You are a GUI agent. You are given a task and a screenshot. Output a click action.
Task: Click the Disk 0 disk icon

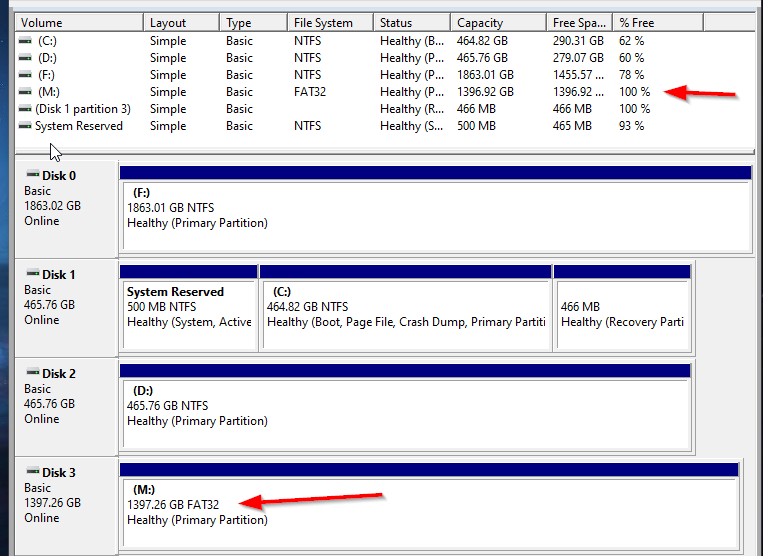point(33,174)
